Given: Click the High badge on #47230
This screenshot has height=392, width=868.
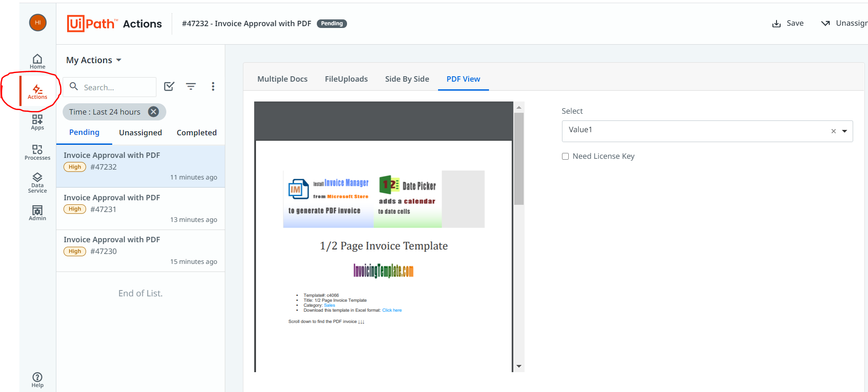Looking at the screenshot, I should (75, 251).
